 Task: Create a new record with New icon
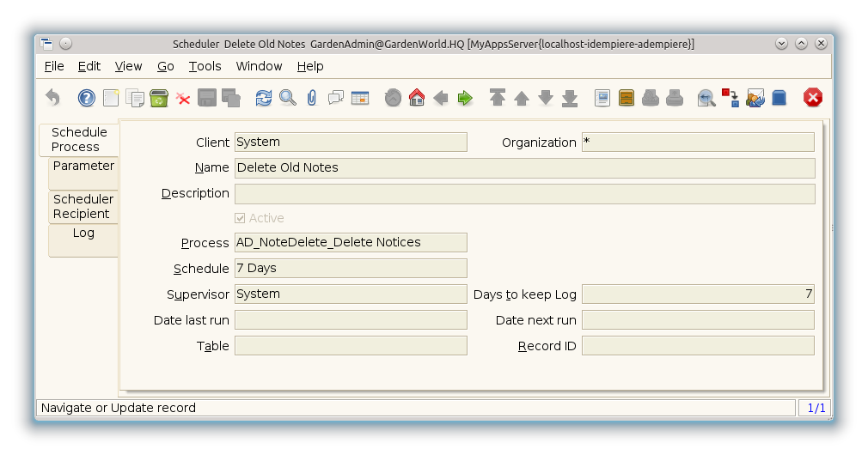click(111, 98)
